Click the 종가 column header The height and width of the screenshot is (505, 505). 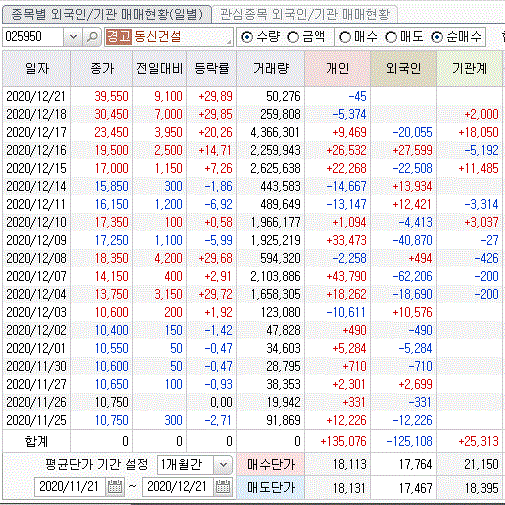(102, 68)
